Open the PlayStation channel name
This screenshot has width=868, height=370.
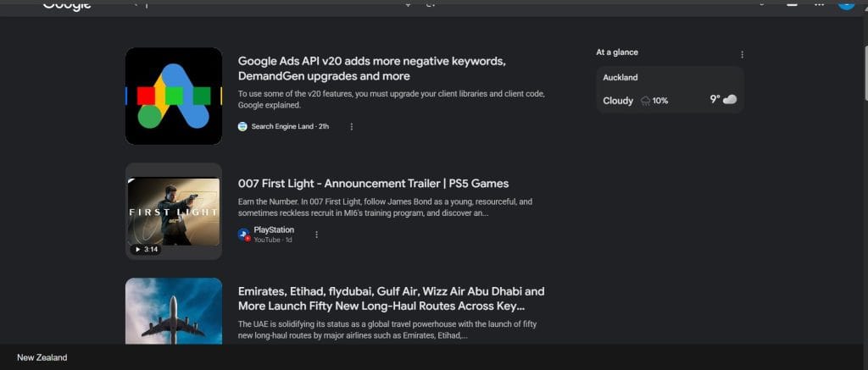pos(274,230)
